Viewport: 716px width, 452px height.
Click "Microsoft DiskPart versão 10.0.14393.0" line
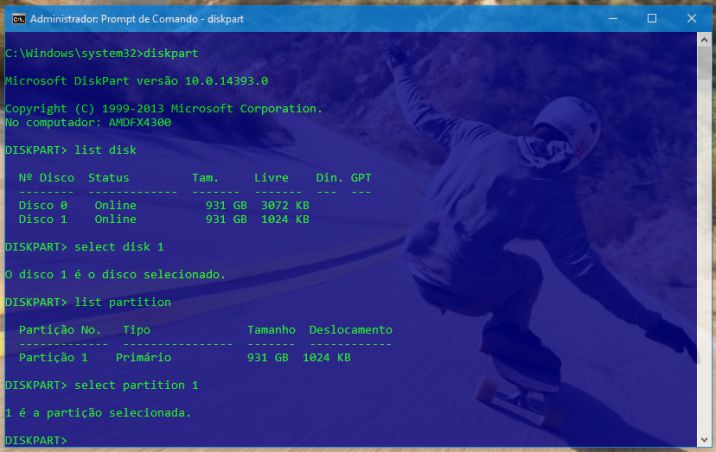coord(137,81)
